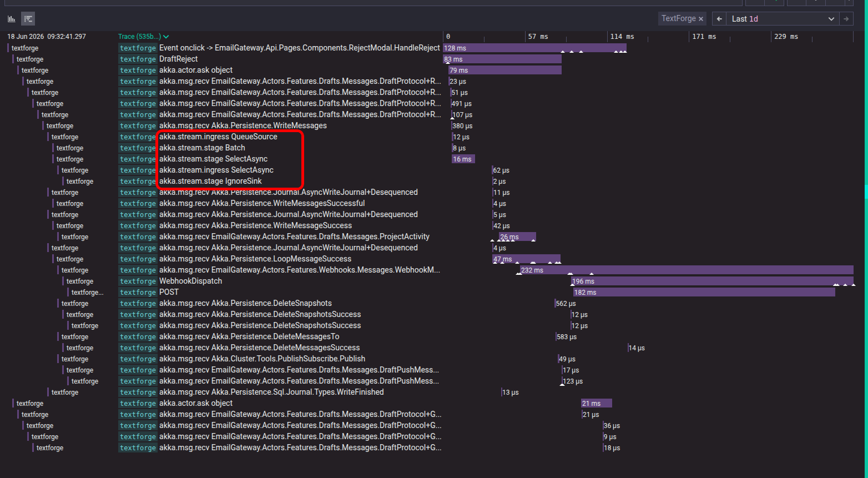Select the DeleteMessagesSuccess span
The height and width of the screenshot is (478, 868).
click(x=259, y=348)
